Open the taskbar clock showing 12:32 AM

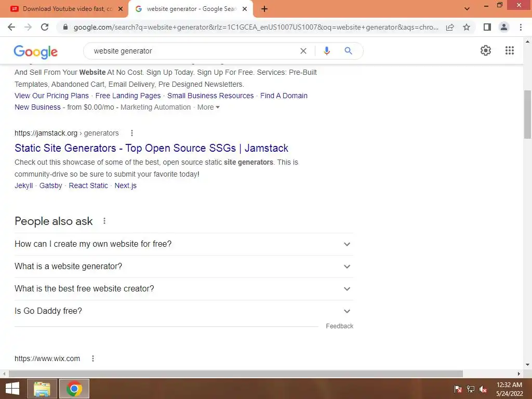tap(509, 389)
